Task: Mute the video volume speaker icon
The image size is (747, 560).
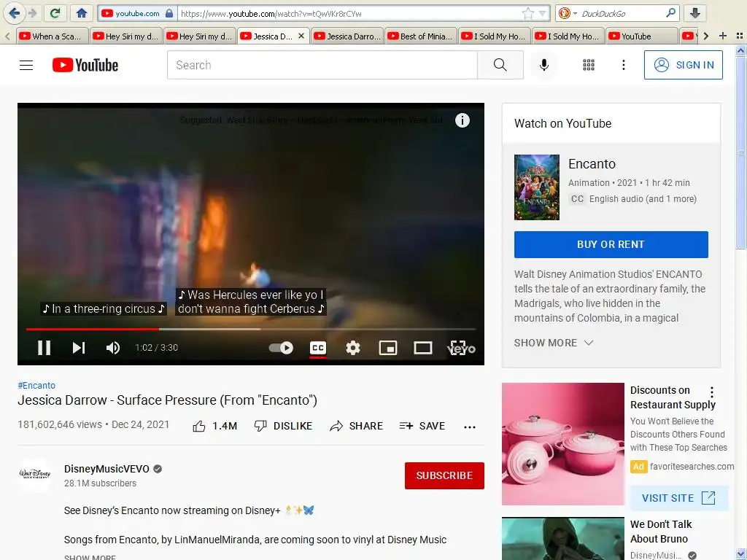Action: [x=113, y=348]
